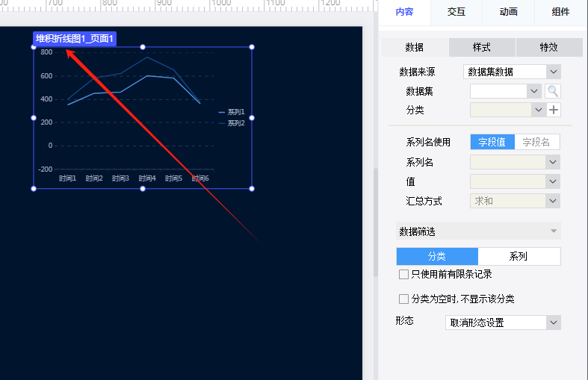Viewport: 588px width, 380px height.
Task: Switch to the 内容 tab
Action: (404, 12)
